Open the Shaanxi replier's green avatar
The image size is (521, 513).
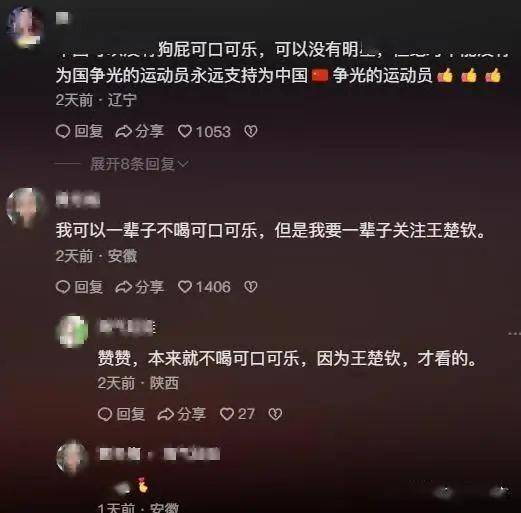73,331
